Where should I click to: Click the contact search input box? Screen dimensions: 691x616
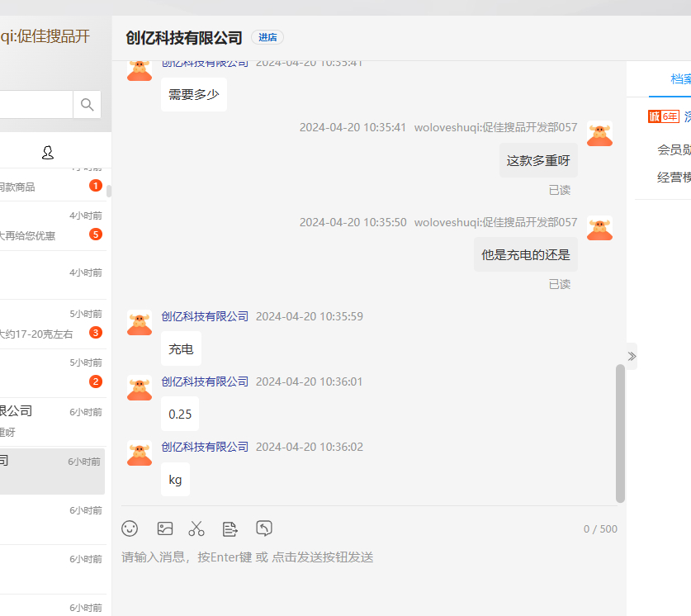point(35,105)
